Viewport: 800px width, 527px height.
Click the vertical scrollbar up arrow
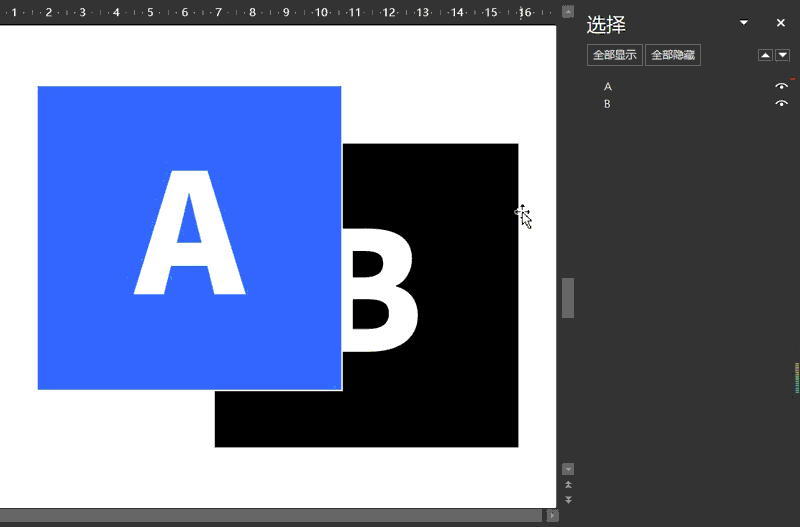pos(568,12)
